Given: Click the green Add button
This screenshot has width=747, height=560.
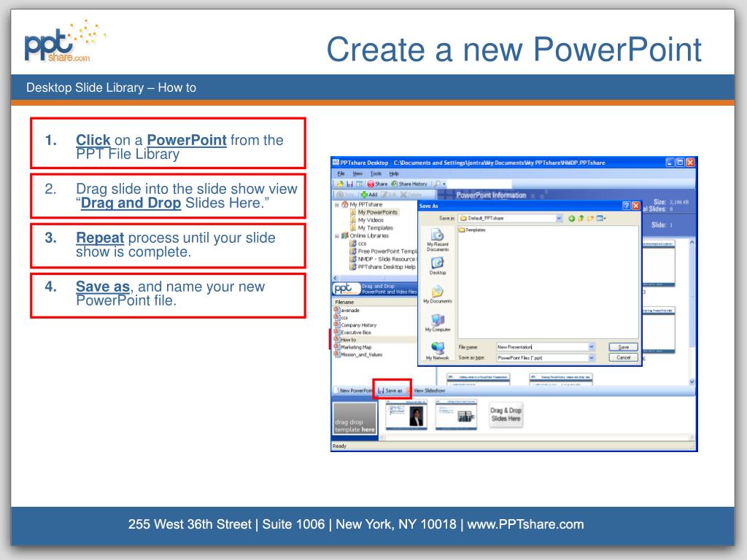Looking at the screenshot, I should pos(369,194).
